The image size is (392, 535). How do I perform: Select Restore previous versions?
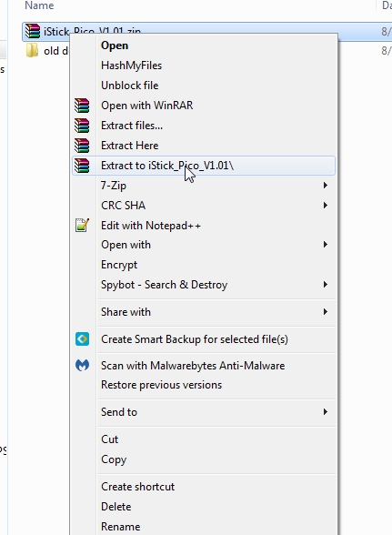click(x=161, y=385)
